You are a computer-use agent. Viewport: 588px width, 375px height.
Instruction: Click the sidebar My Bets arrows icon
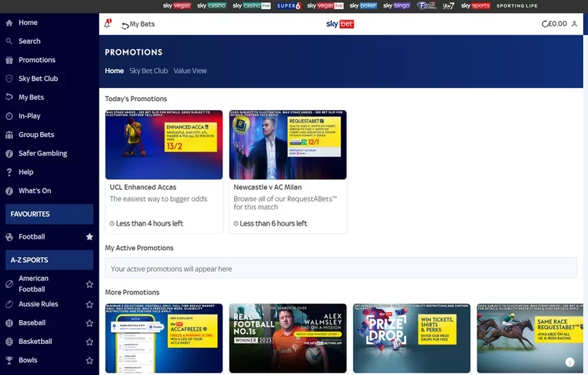tap(10, 97)
